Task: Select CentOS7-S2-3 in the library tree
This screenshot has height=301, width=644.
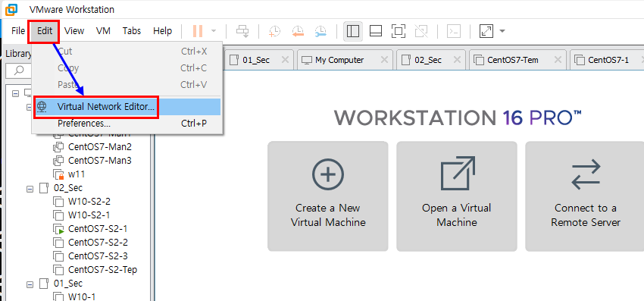Action: point(98,256)
